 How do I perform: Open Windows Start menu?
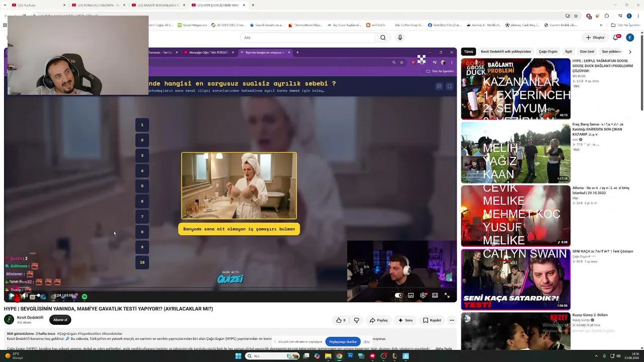click(238, 356)
